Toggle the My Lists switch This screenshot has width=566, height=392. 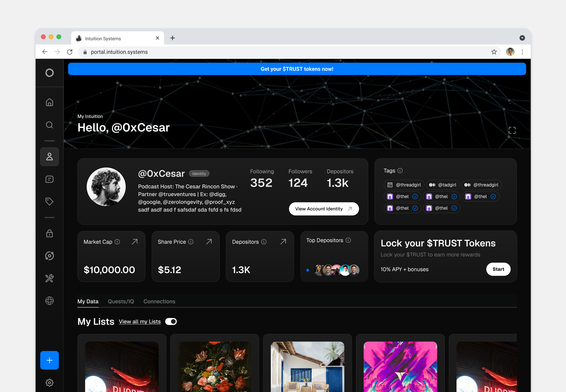(171, 322)
